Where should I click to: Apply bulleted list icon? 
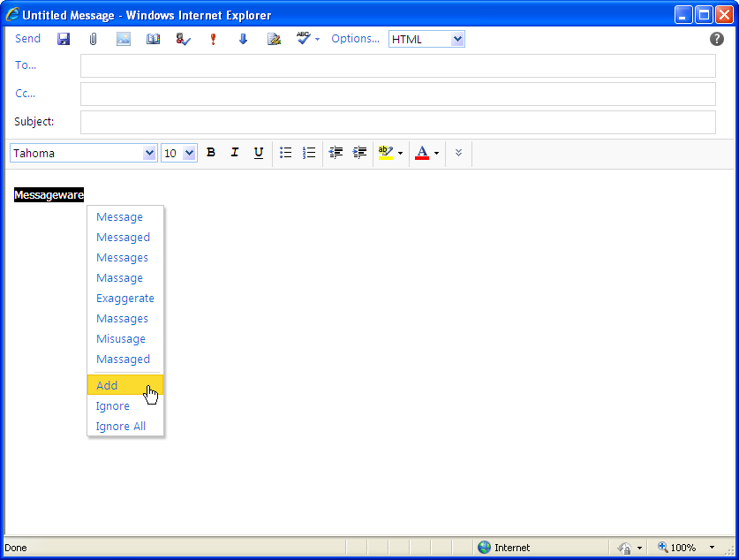[285, 153]
